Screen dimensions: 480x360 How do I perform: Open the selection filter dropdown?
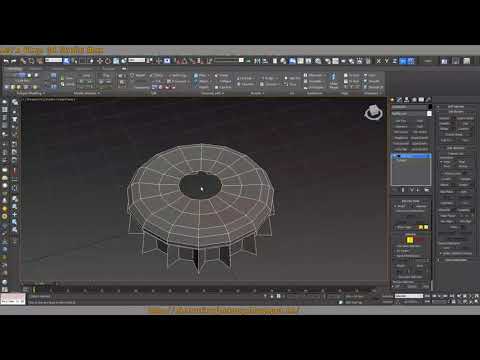pos(53,60)
